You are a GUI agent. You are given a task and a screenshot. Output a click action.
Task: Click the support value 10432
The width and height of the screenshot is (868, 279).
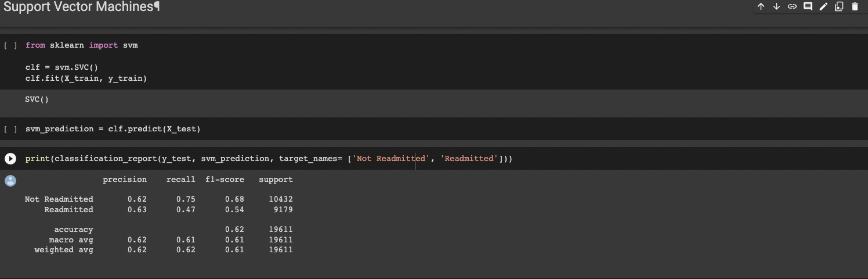281,199
